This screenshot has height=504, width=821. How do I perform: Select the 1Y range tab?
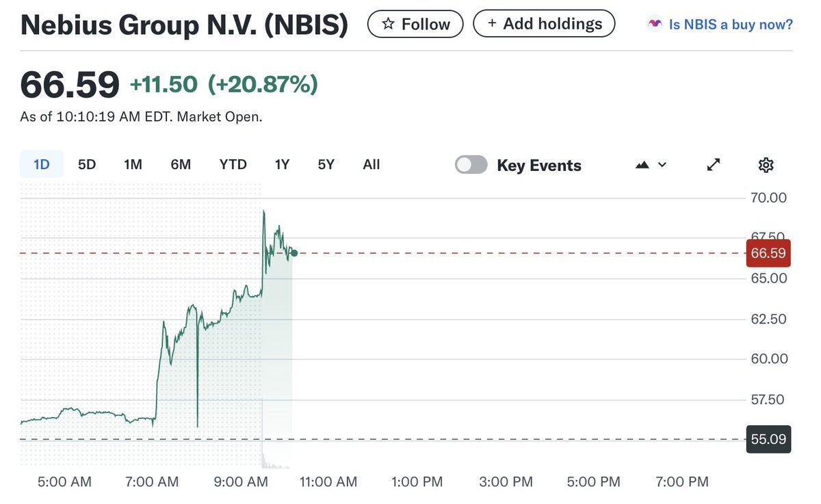[x=282, y=165]
